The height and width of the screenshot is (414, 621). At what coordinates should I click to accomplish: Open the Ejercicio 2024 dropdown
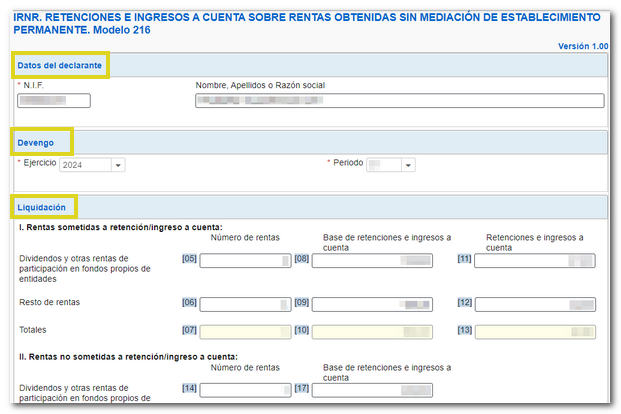(91, 165)
